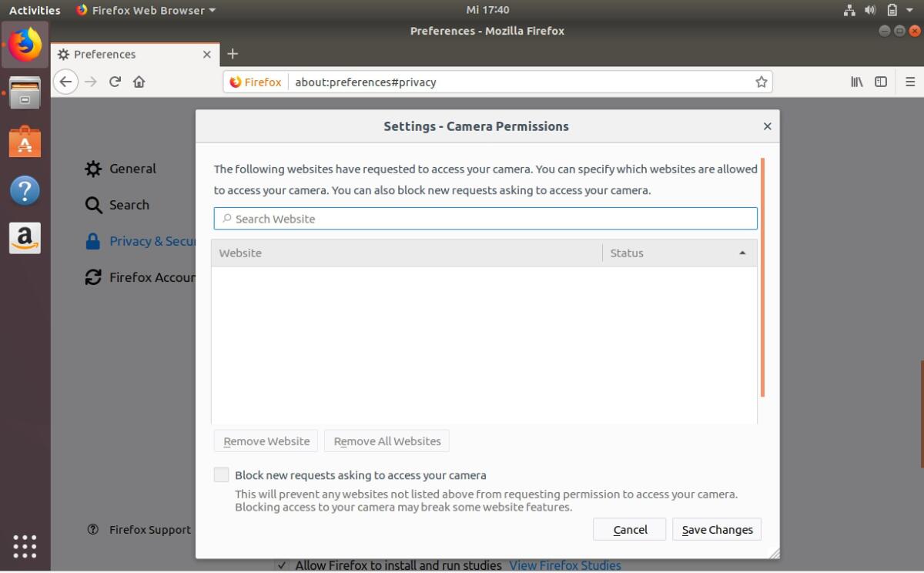Bookmark this page with star icon
924x573 pixels.
point(761,82)
